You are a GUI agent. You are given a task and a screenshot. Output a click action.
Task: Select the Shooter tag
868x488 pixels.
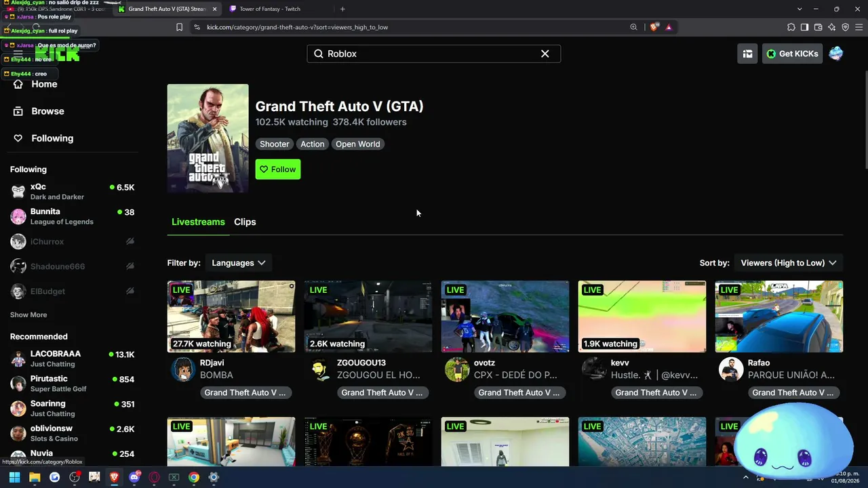(275, 144)
